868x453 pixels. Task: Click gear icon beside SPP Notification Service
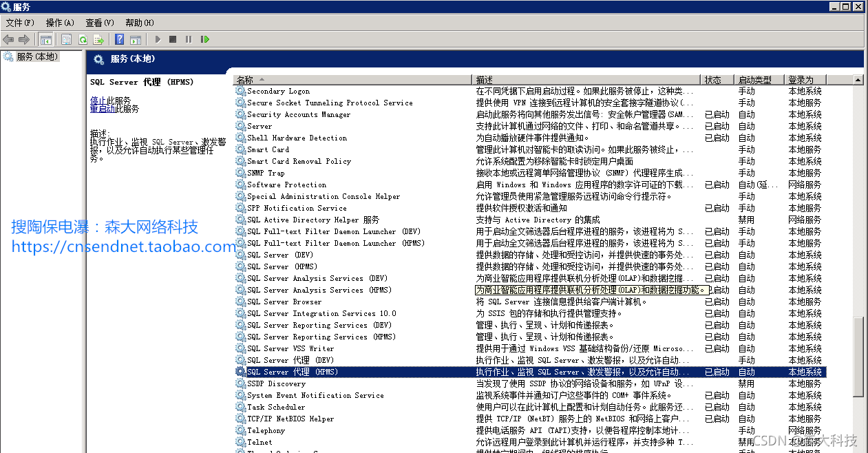coord(240,208)
